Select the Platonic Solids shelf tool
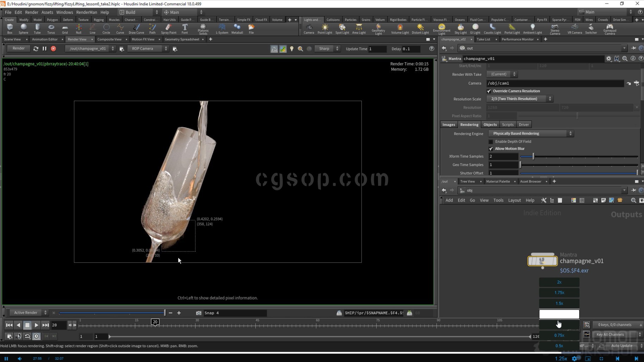This screenshot has width=644, height=362. [203, 29]
